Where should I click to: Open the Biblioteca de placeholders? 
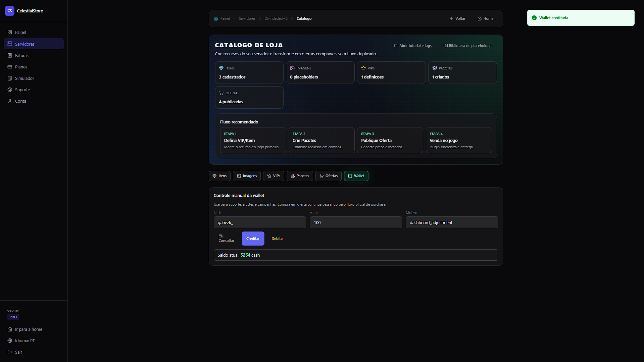468,45
